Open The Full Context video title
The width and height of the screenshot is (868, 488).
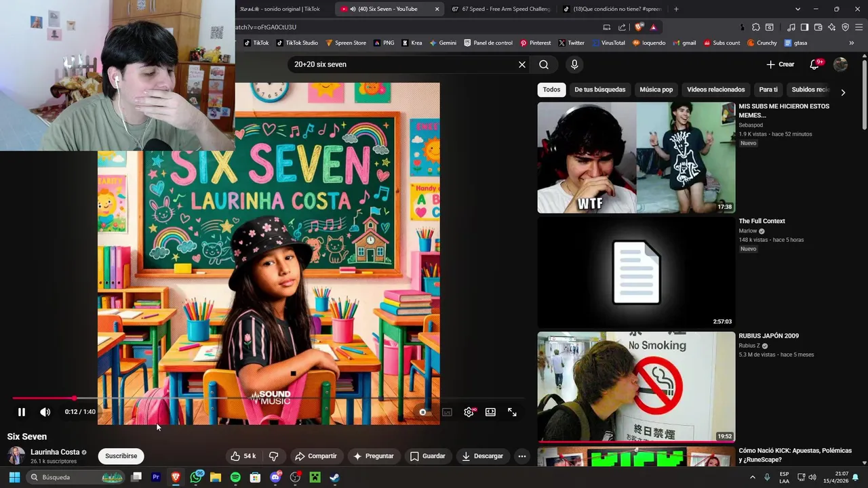762,221
